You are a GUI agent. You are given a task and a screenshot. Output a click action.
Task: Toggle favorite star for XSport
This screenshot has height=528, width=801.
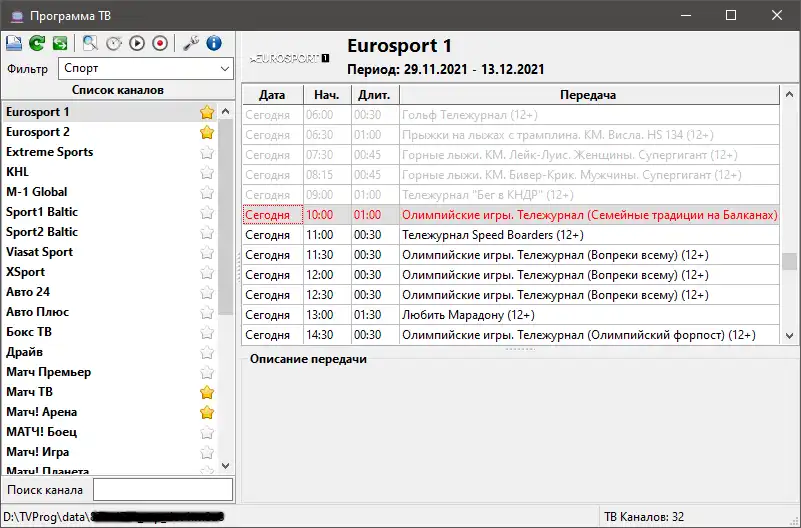click(207, 272)
